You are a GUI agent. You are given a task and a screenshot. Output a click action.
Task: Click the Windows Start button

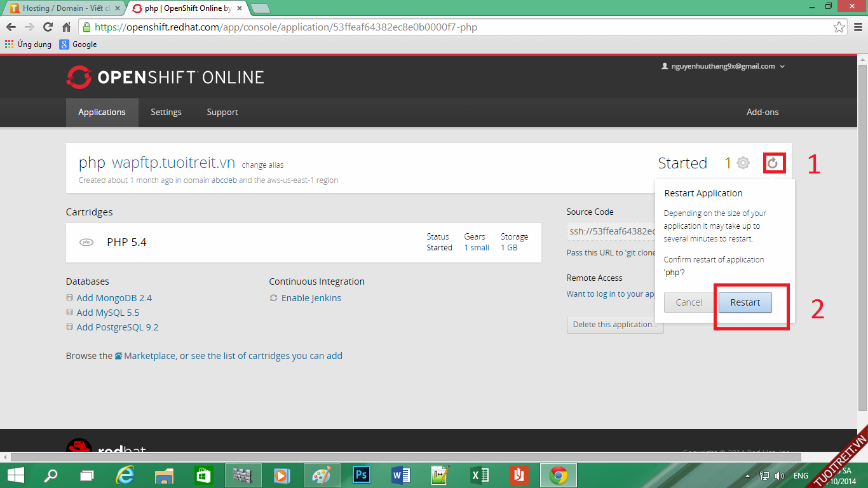tap(15, 475)
